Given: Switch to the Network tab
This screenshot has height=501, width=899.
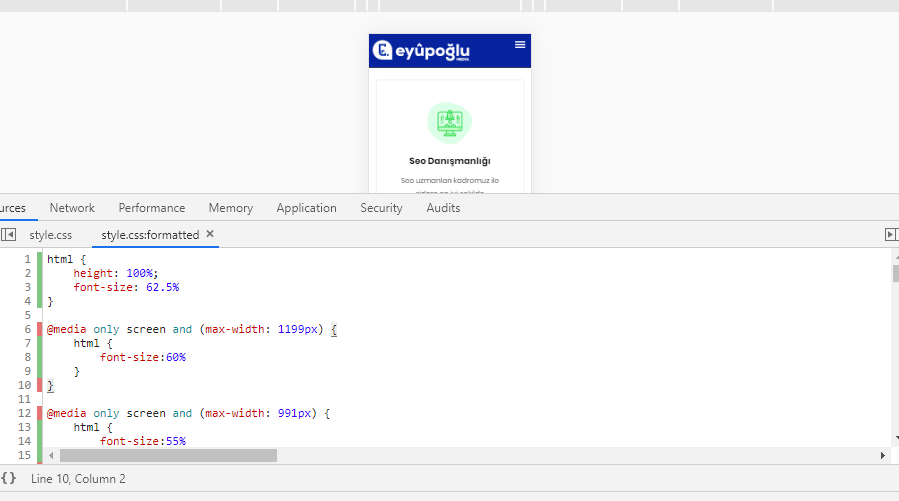Looking at the screenshot, I should coord(72,208).
